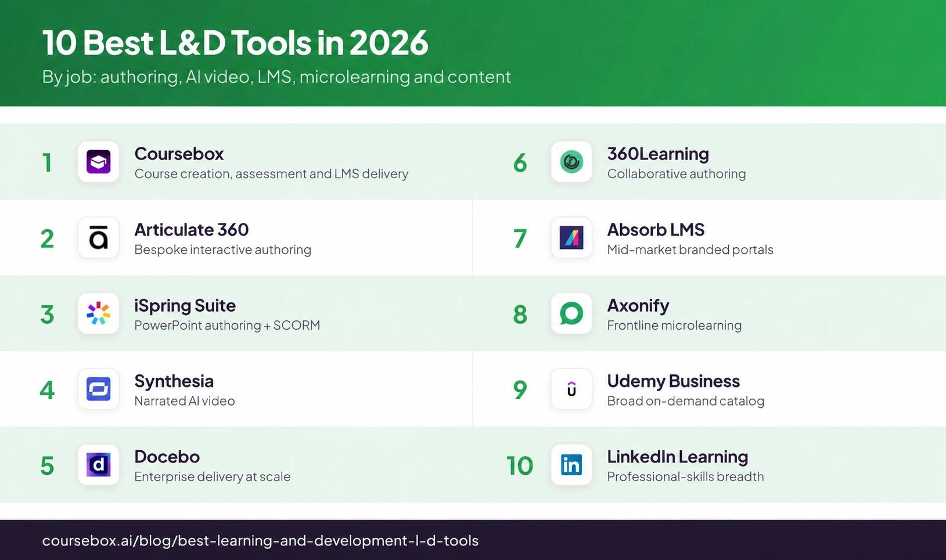Click the Axonify green bubble icon
The image size is (946, 560).
click(x=571, y=313)
